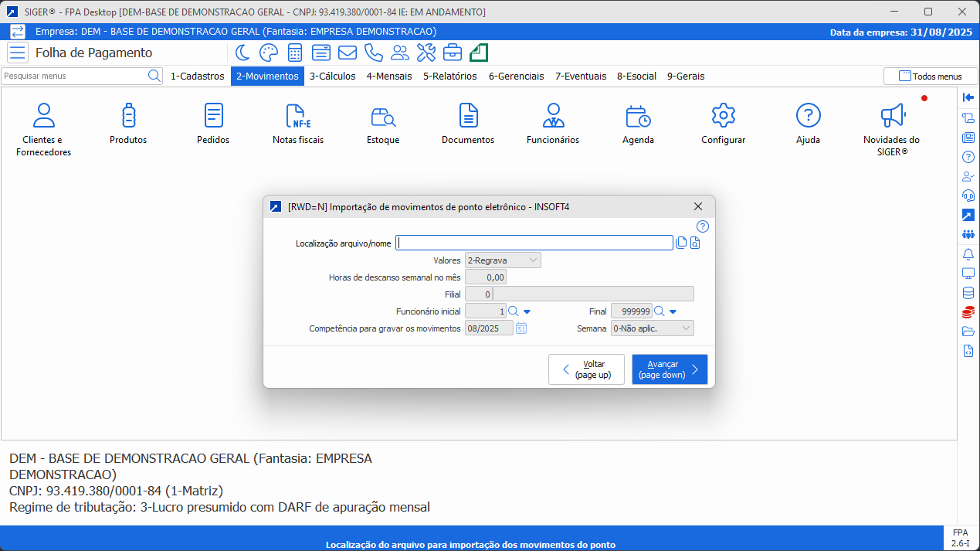The image size is (980, 551).
Task: Open the 5-Relatórios menu
Action: [x=450, y=77]
